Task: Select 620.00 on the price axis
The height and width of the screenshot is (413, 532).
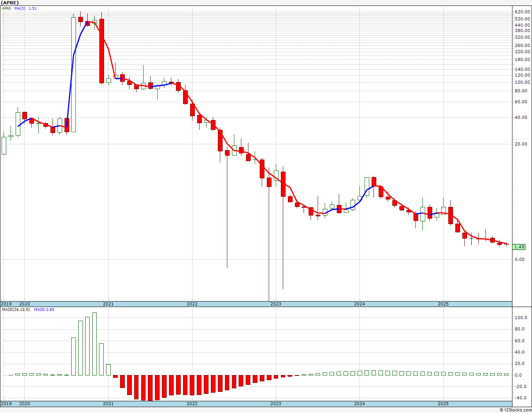Action: coord(522,12)
